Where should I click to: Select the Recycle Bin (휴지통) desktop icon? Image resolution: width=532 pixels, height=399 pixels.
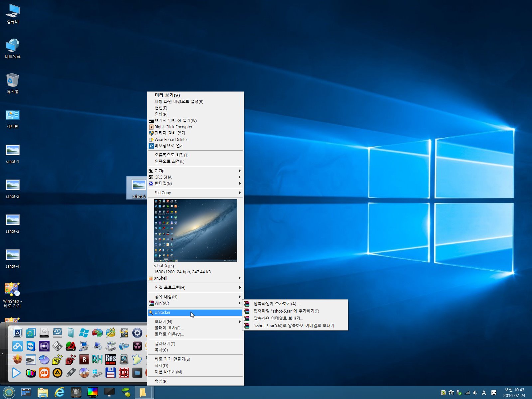pos(13,84)
